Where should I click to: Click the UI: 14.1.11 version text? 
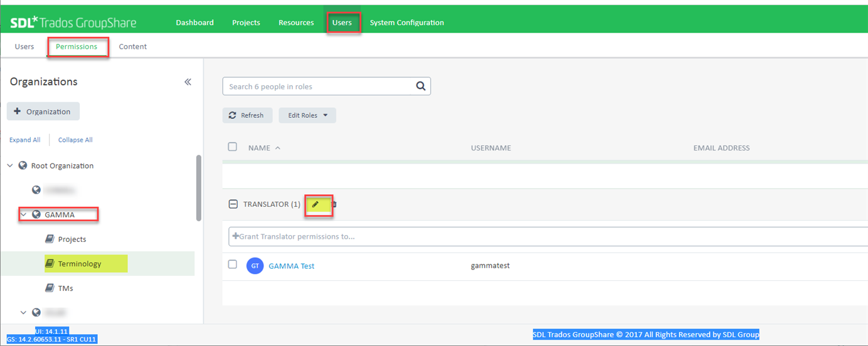click(51, 330)
